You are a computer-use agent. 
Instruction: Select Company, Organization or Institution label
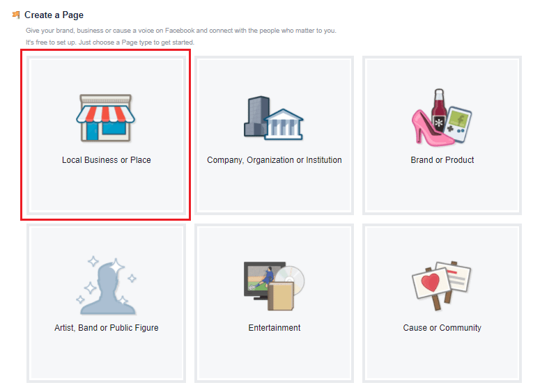point(275,160)
